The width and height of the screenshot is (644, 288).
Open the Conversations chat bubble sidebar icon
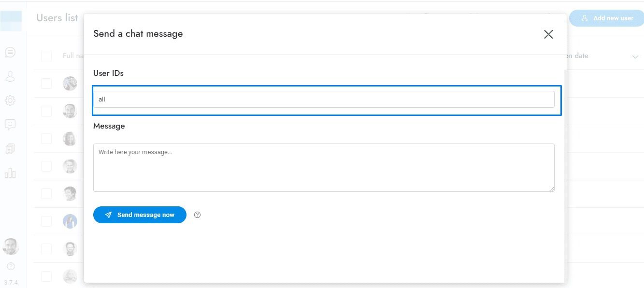tap(10, 52)
